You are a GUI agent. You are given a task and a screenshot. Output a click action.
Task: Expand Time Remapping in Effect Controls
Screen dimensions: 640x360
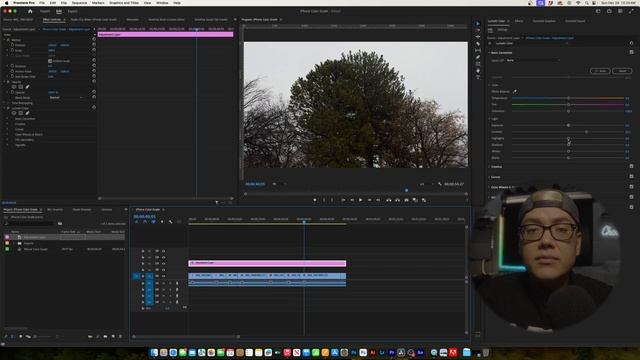4,103
